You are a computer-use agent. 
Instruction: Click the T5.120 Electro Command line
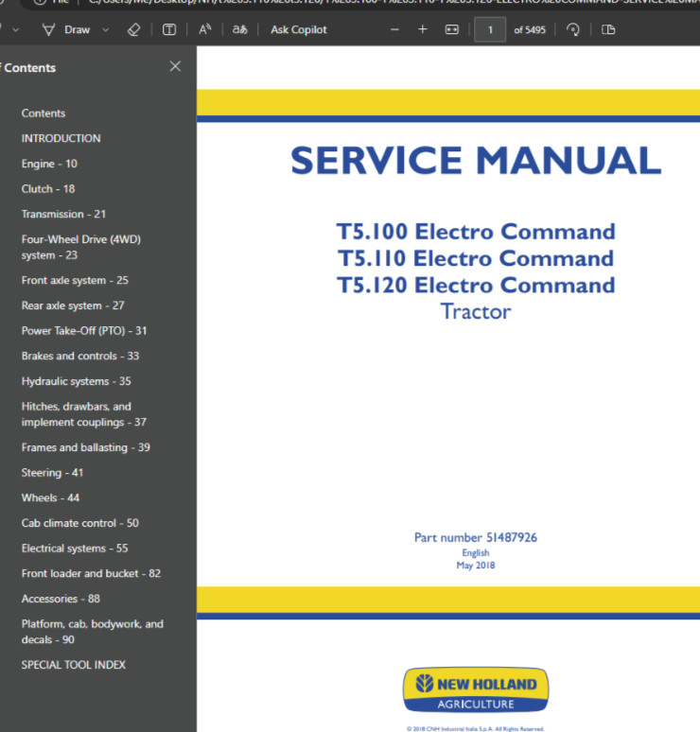(476, 286)
